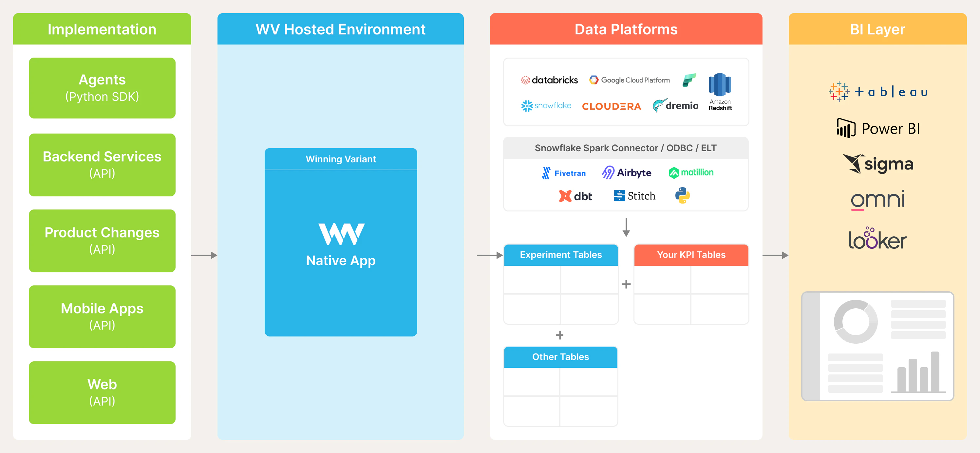
Task: Click the WV logo above Native App
Action: [341, 234]
